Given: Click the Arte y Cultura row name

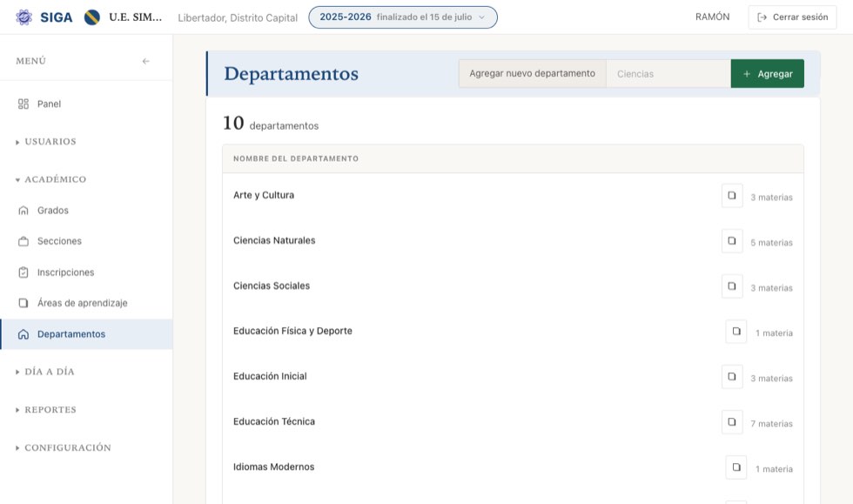Looking at the screenshot, I should point(264,195).
